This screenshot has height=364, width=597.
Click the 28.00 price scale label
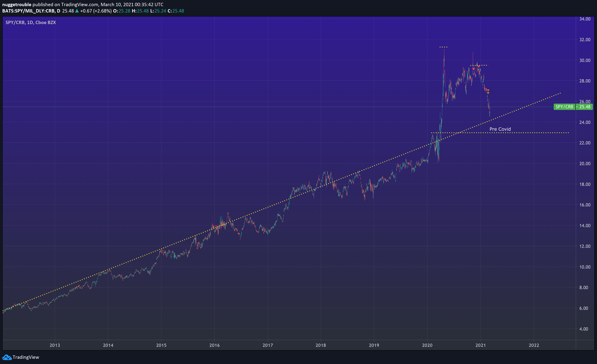pyautogui.click(x=585, y=81)
